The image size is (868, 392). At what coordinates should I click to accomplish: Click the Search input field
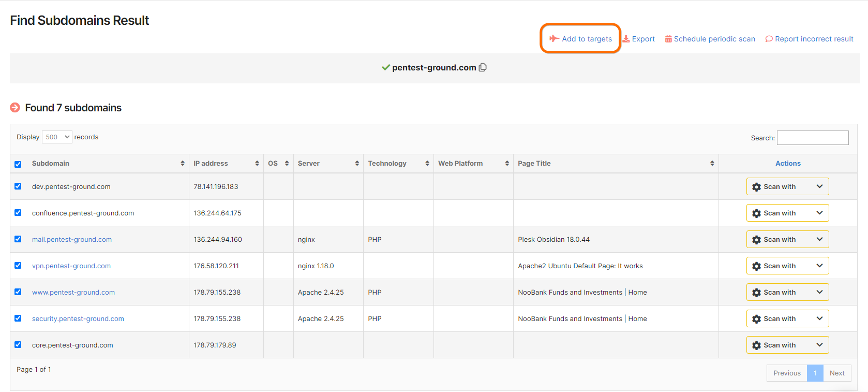point(812,138)
